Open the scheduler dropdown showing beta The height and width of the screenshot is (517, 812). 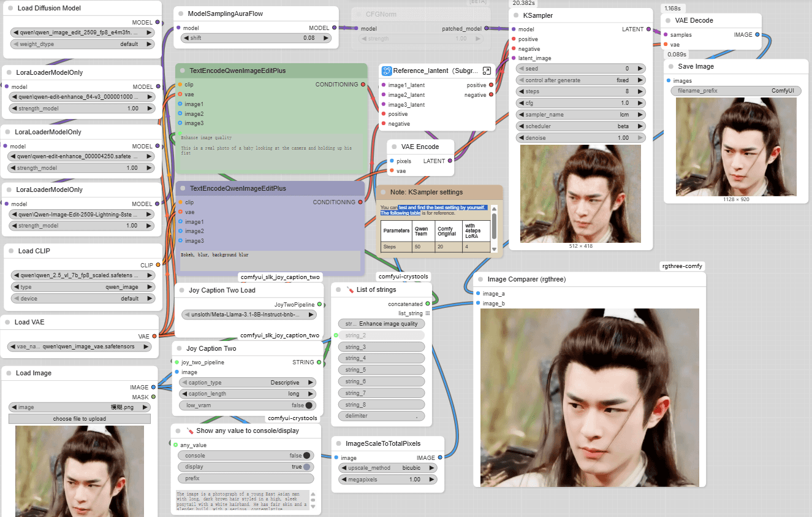pyautogui.click(x=580, y=126)
